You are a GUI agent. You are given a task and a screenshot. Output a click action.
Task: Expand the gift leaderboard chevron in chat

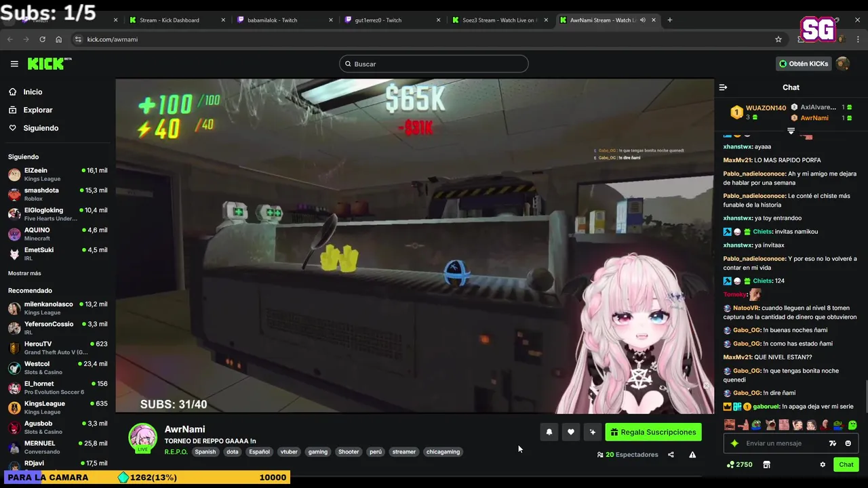791,130
